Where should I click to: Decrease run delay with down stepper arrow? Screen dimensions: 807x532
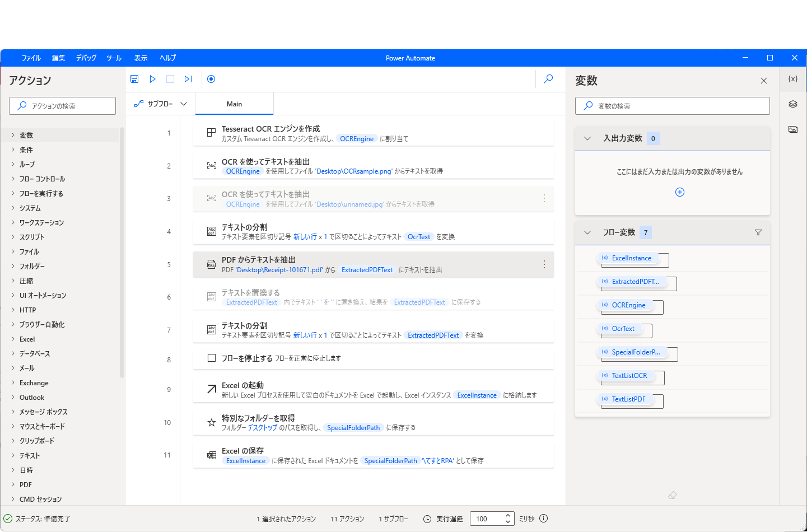click(x=507, y=522)
